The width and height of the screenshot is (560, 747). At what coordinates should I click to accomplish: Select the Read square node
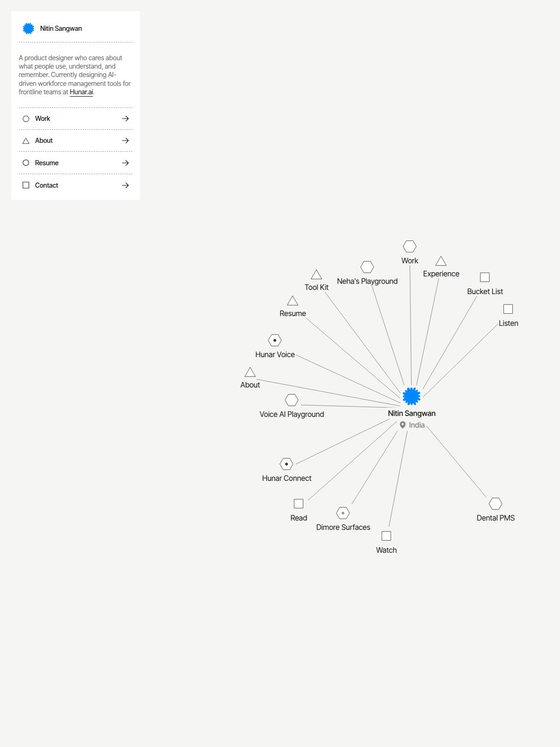pos(299,504)
